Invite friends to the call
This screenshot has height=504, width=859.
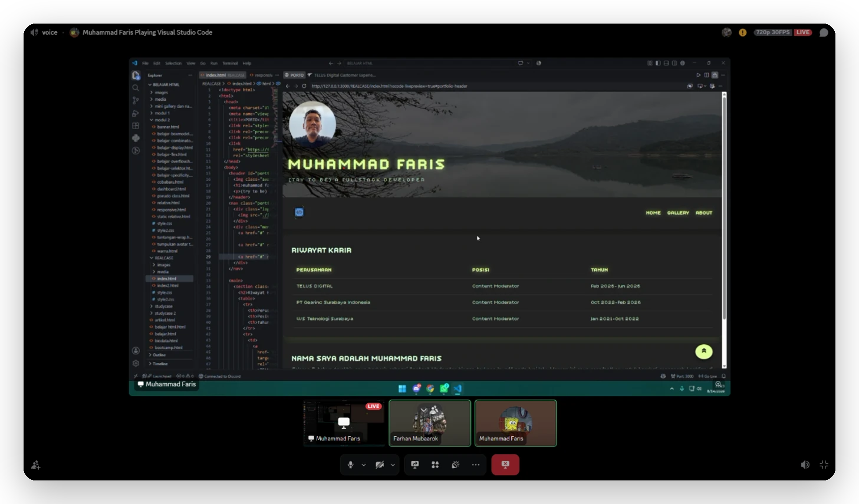click(x=35, y=465)
